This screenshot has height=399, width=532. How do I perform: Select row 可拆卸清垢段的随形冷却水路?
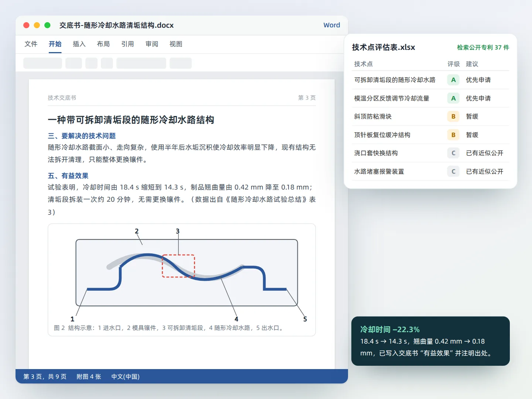[x=430, y=80]
